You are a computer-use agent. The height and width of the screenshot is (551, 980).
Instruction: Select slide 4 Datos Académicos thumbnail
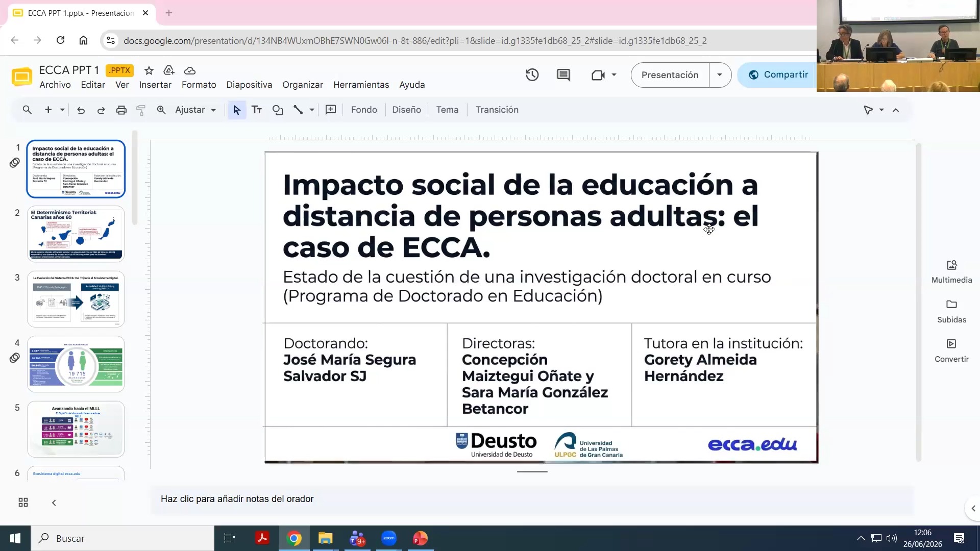click(x=76, y=364)
